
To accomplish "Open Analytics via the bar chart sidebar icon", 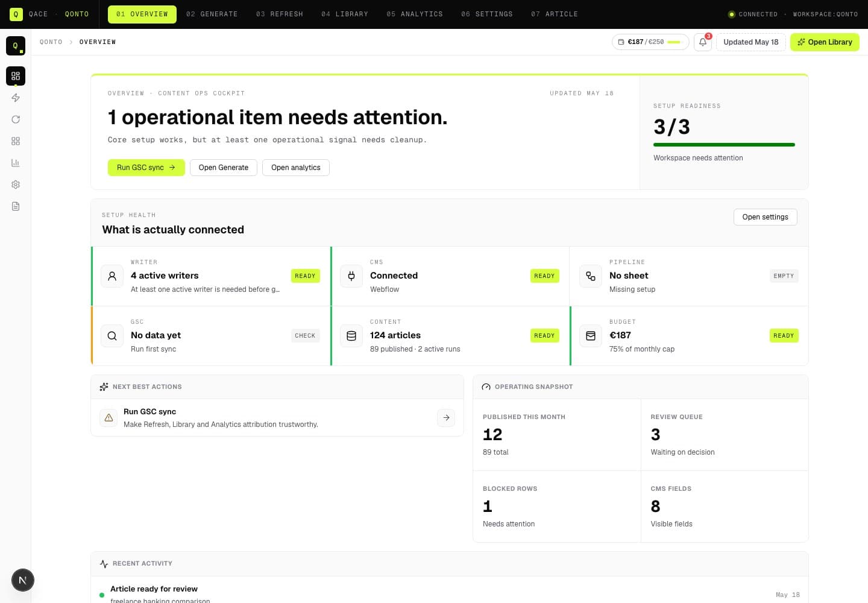I will click(16, 163).
